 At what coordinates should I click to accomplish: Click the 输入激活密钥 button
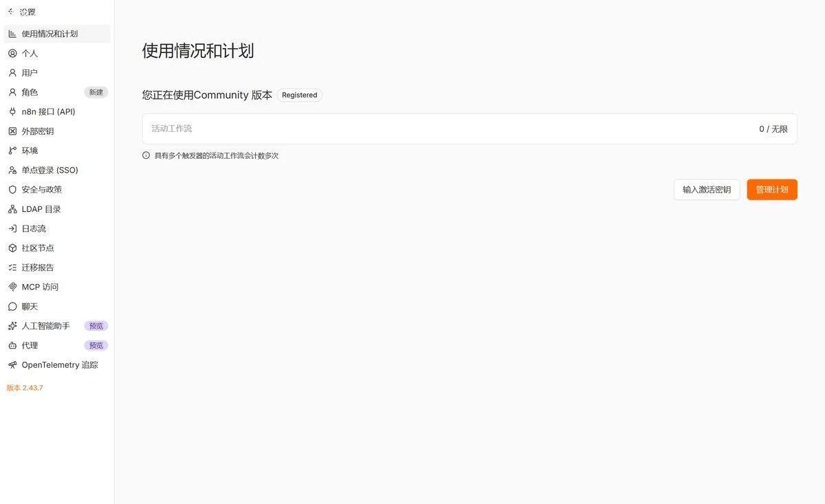coord(707,190)
